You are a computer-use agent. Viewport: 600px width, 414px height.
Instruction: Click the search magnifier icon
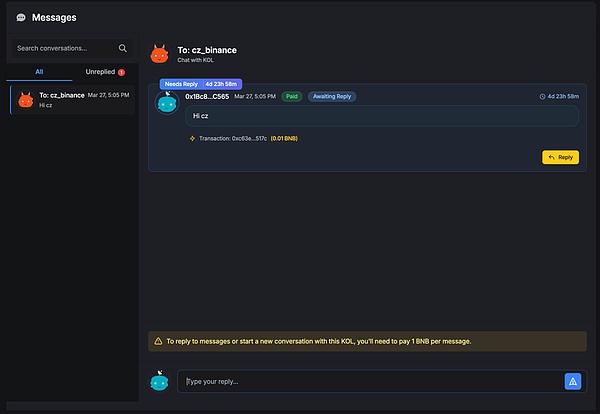click(x=123, y=48)
